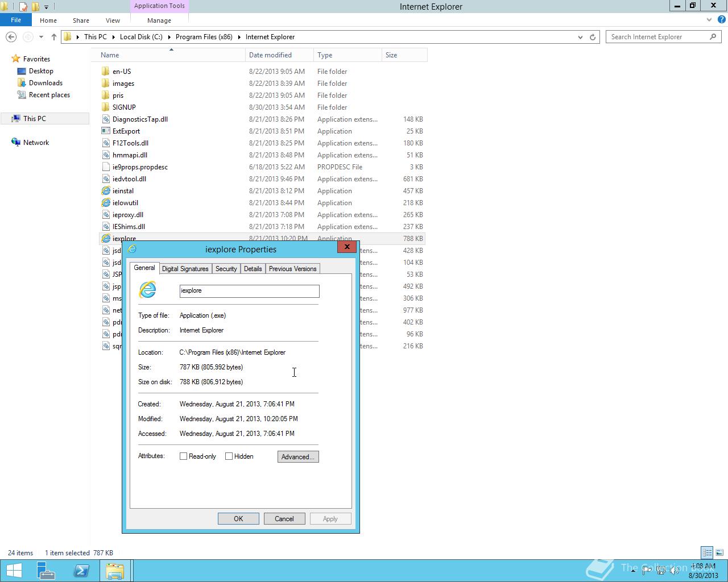This screenshot has width=728, height=582.
Task: Launch PowerShell from taskbar
Action: click(x=81, y=571)
